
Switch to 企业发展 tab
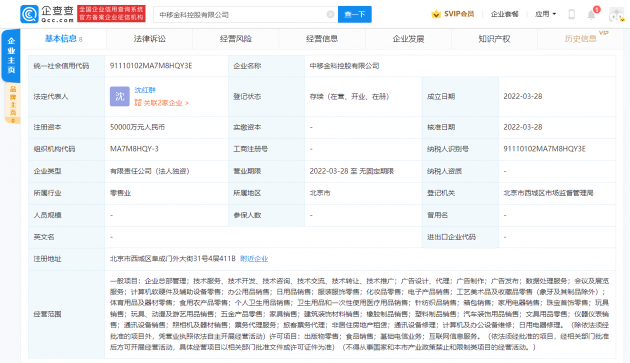pos(408,39)
